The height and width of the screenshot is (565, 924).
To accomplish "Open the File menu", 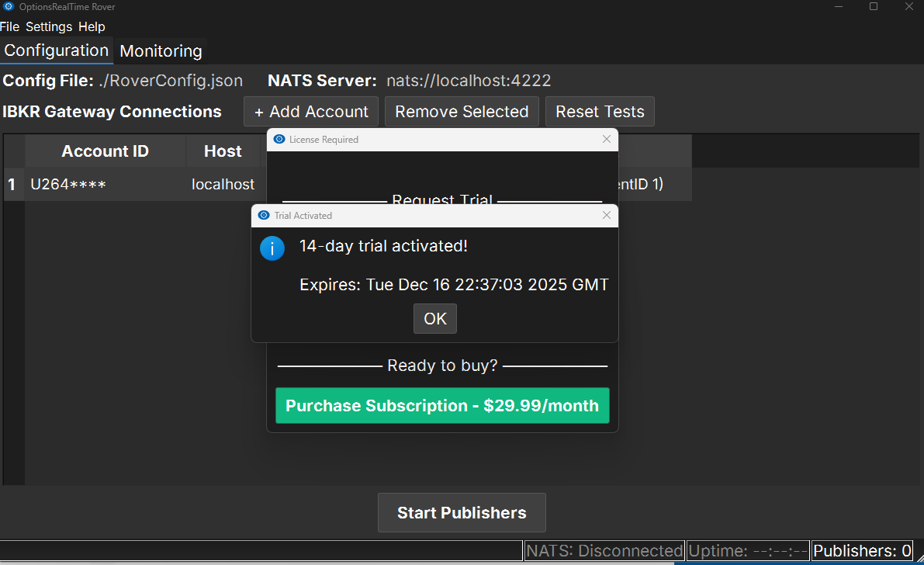I will coord(9,26).
